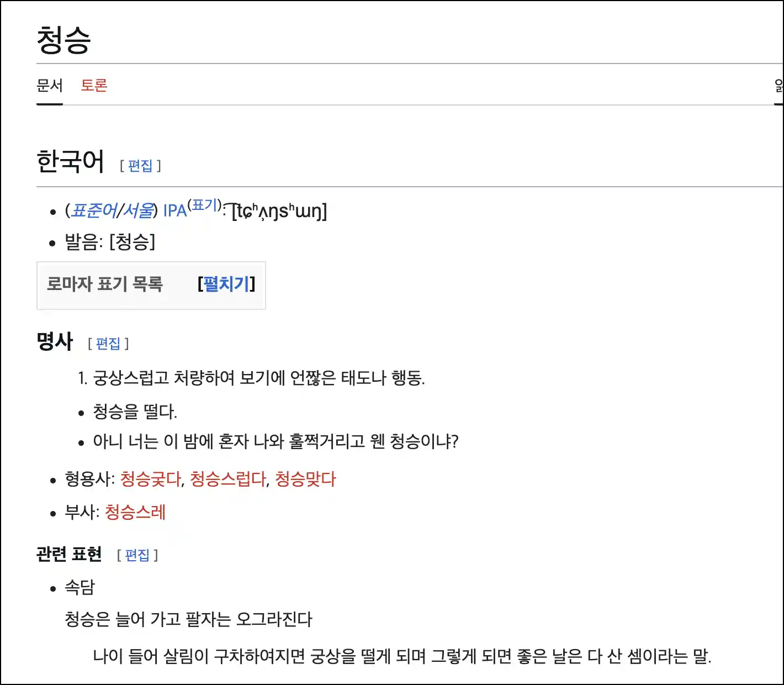
Task: Follow the IPA link
Action: coord(175,211)
